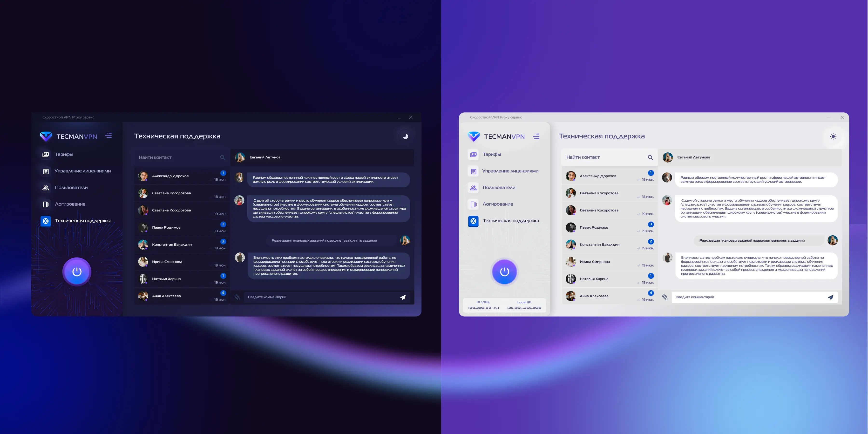
Task: Switch theme with sun icon in light window
Action: click(833, 136)
